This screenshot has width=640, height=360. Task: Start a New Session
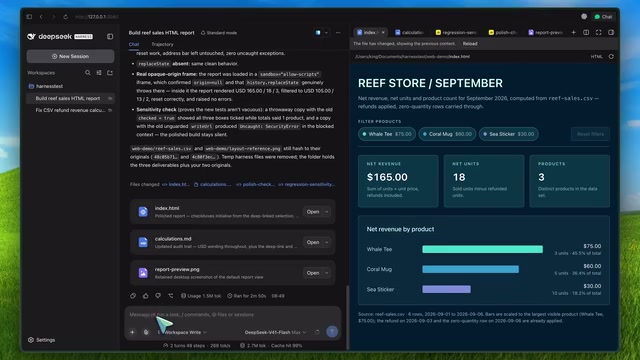tap(70, 56)
